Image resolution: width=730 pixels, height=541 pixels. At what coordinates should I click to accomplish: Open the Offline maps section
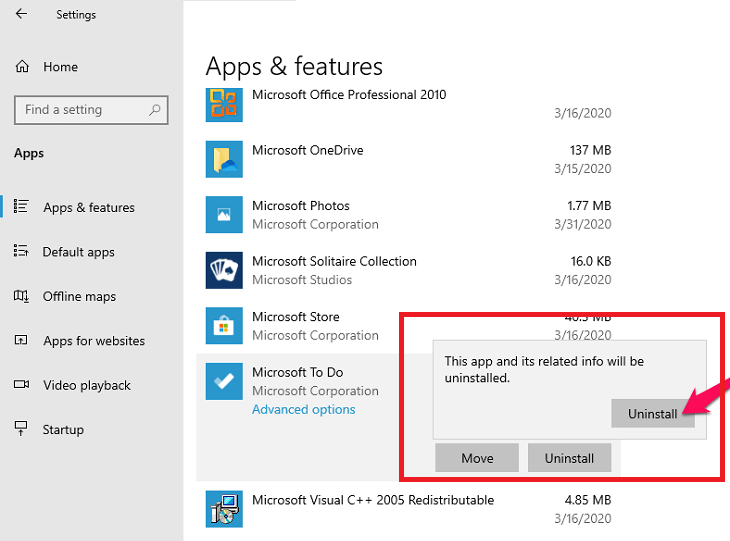click(79, 297)
